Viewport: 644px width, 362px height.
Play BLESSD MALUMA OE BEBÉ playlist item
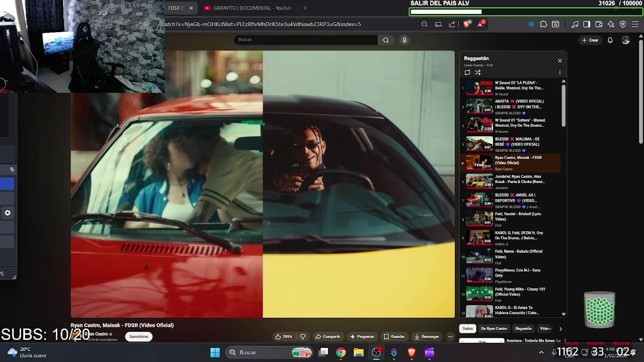point(511,144)
